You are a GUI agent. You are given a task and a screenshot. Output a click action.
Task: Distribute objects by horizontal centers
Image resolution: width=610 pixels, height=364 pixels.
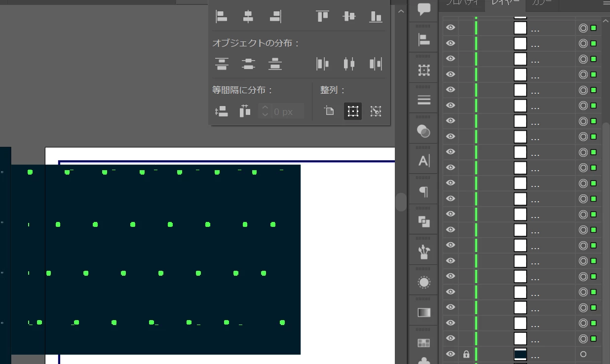coord(349,64)
